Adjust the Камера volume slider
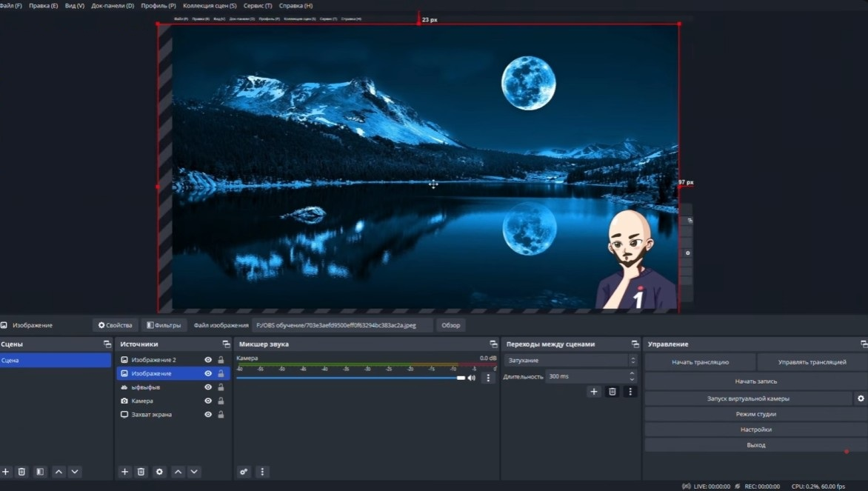This screenshot has width=868, height=491. [x=350, y=378]
